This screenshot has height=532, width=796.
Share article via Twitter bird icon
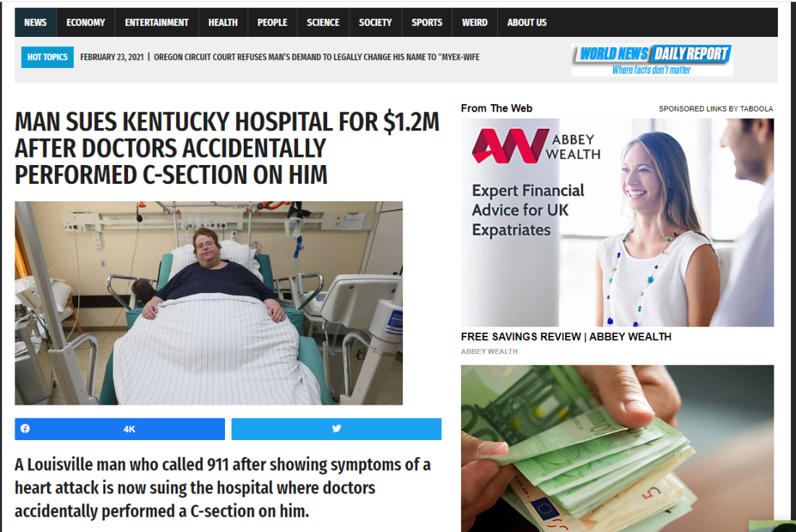pyautogui.click(x=336, y=429)
